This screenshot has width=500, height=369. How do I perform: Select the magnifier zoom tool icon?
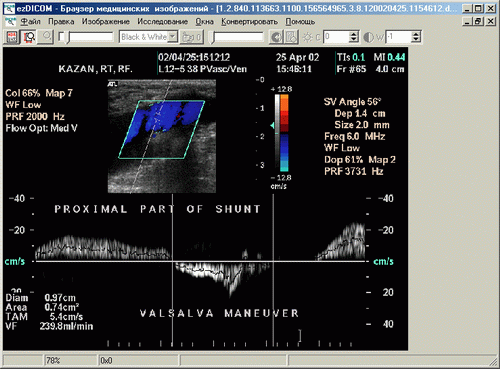tap(29, 37)
